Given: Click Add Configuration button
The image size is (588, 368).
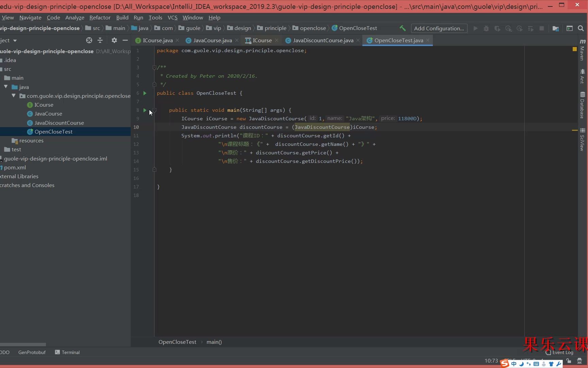Looking at the screenshot, I should pyautogui.click(x=439, y=28).
